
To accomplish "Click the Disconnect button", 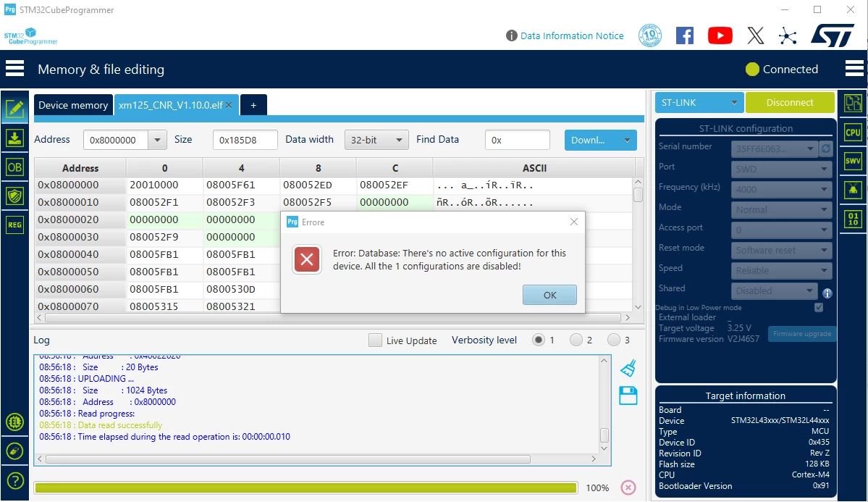I will point(790,103).
